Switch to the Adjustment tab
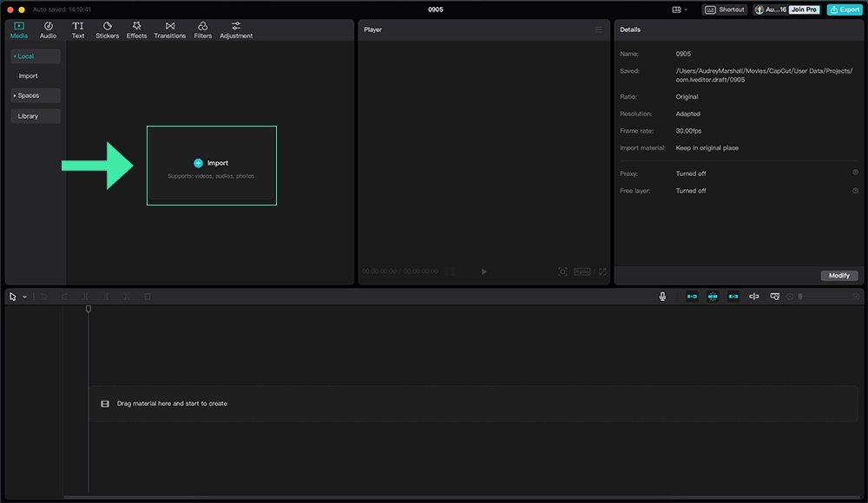 (236, 29)
